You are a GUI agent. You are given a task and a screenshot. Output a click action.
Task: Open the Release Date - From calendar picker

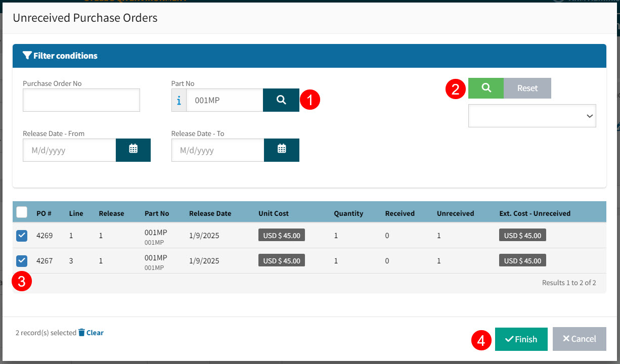(133, 150)
